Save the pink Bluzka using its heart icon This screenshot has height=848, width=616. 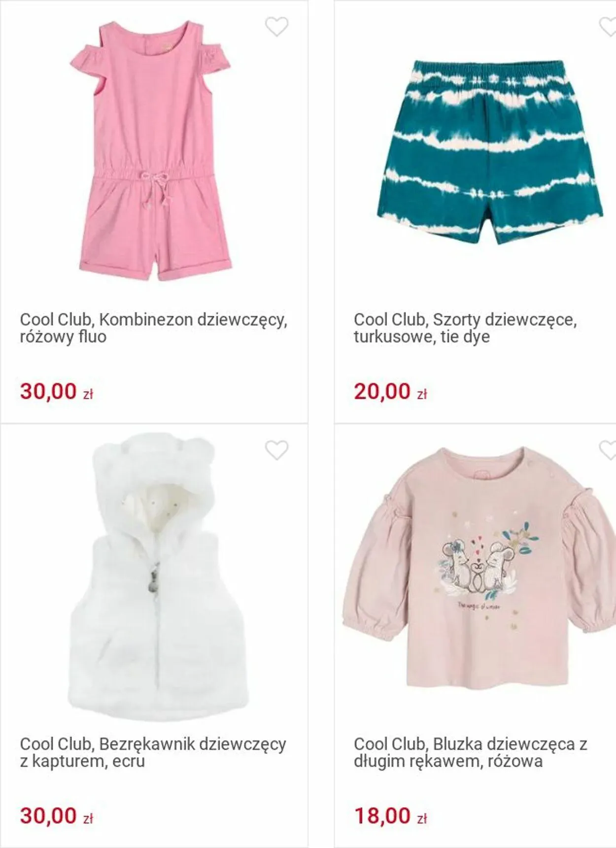point(608,450)
